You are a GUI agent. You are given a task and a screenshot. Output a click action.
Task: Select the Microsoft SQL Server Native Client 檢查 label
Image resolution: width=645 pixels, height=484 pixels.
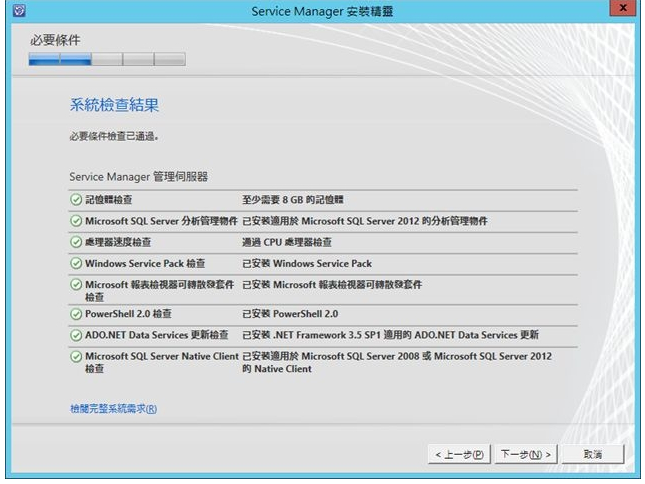pos(162,362)
